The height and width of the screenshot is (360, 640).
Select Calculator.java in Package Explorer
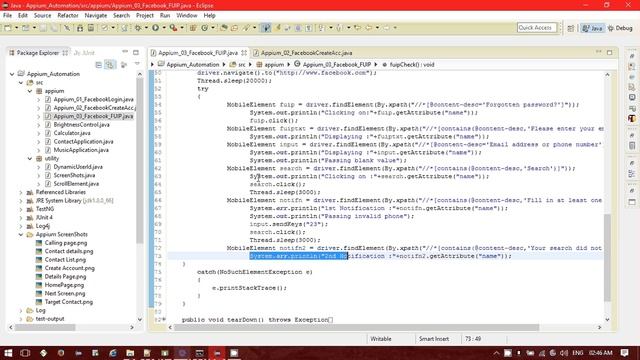point(72,133)
